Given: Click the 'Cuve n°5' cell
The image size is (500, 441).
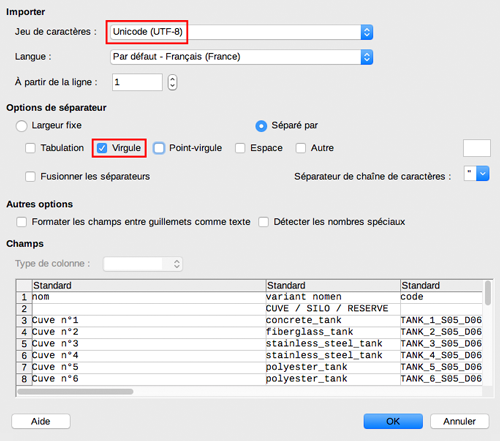Looking at the screenshot, I should coord(149,367).
